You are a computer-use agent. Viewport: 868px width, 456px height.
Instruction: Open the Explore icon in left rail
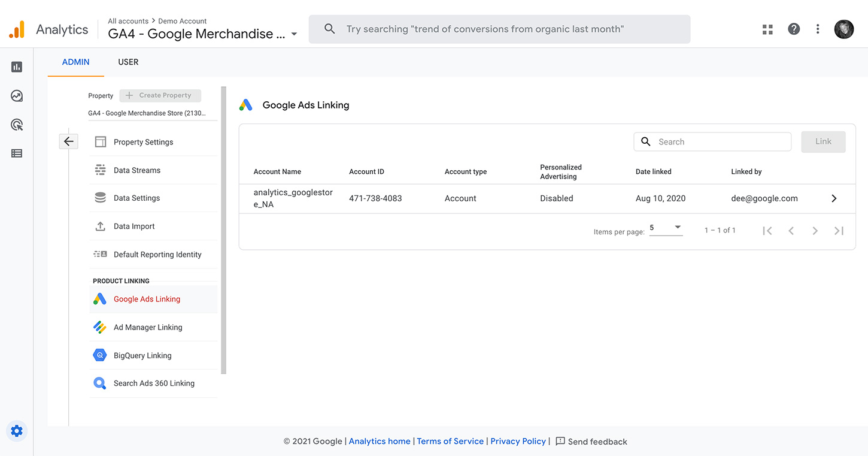(x=17, y=96)
